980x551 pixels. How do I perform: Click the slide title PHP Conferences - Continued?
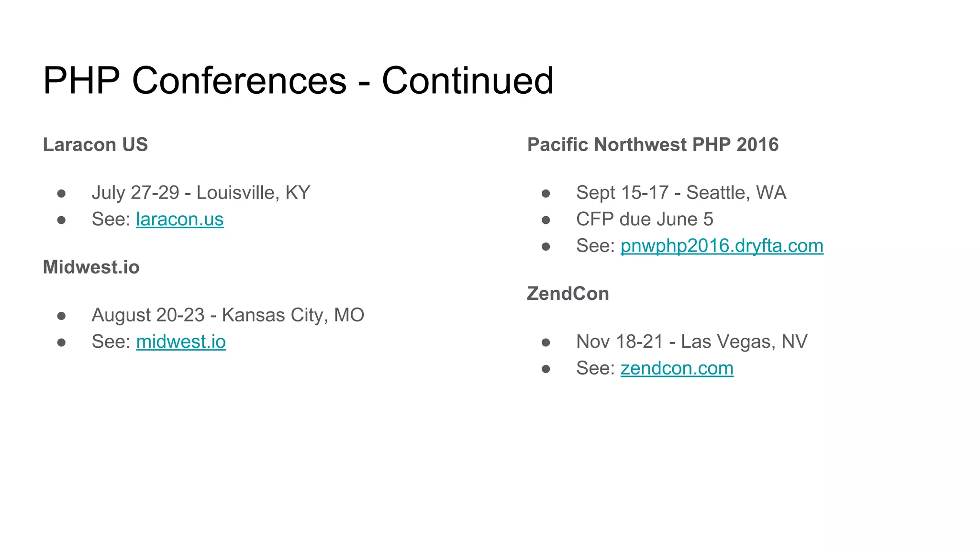[299, 80]
